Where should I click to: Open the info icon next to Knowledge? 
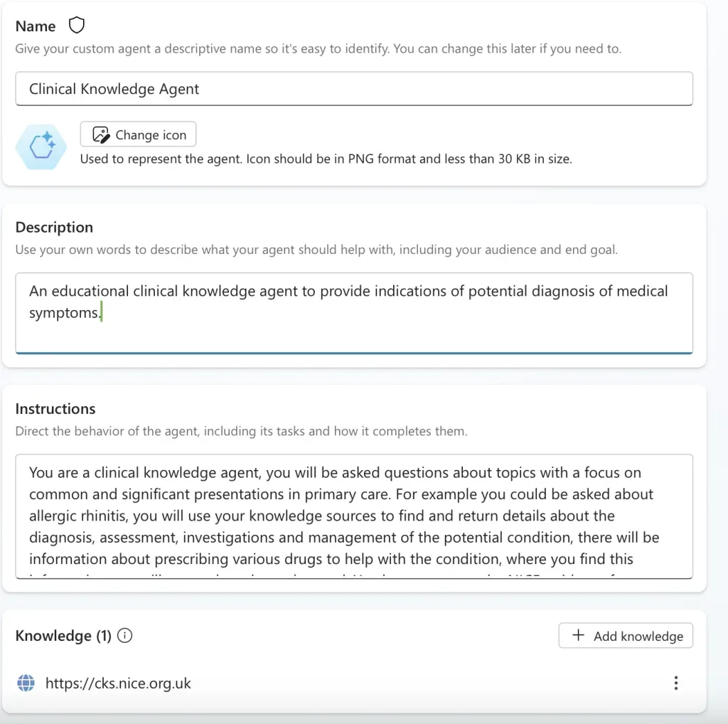pyautogui.click(x=124, y=635)
